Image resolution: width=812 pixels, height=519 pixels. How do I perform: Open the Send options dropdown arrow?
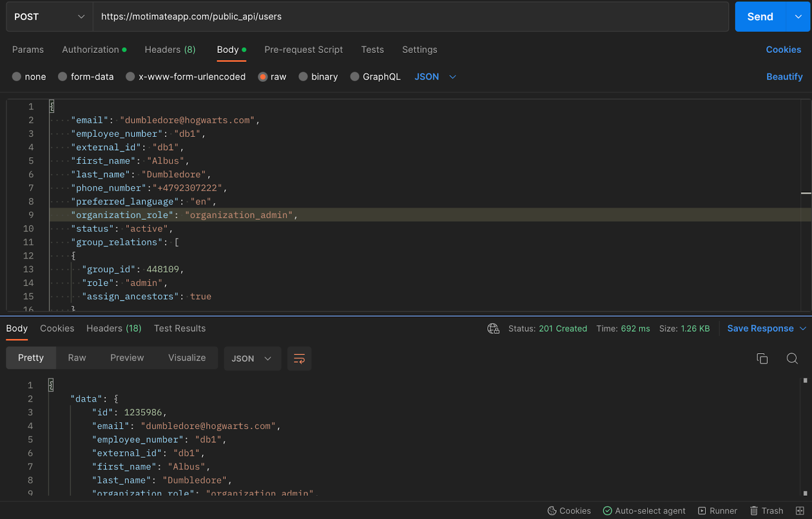coord(798,17)
